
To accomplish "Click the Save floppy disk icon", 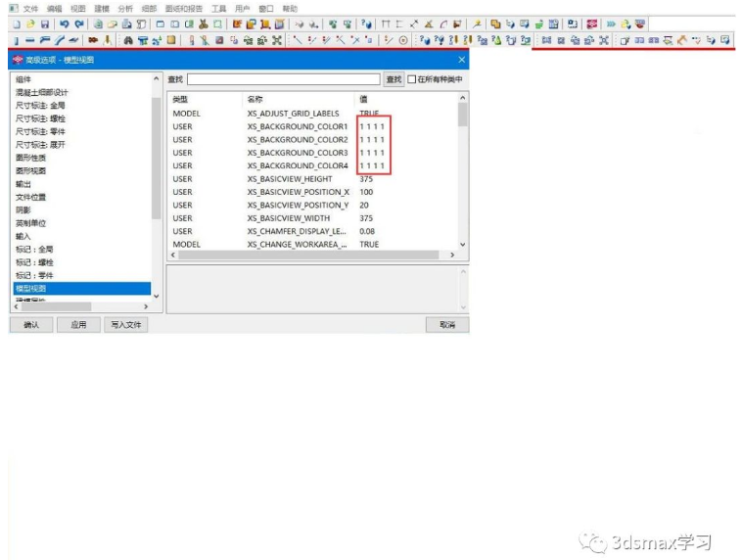I will 45,24.
